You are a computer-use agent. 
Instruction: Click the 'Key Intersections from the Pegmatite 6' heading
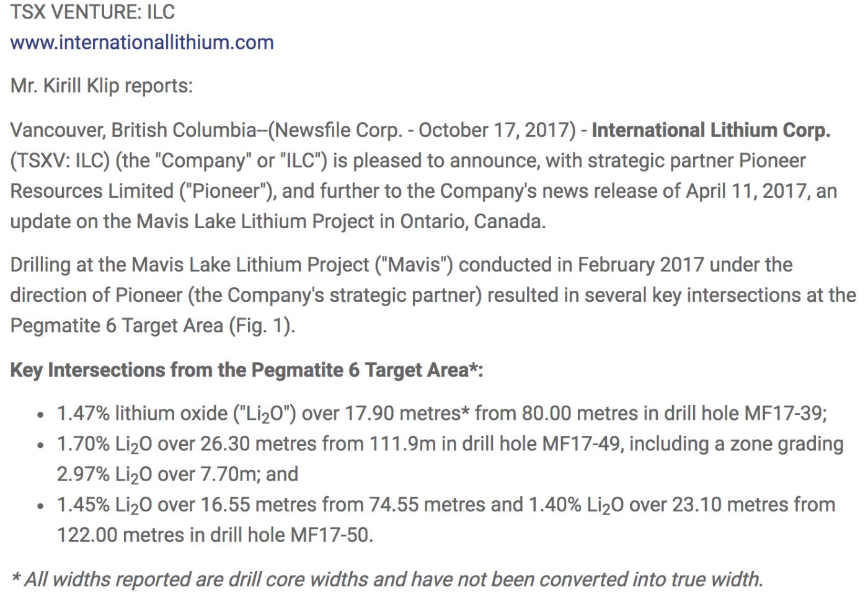point(247,370)
